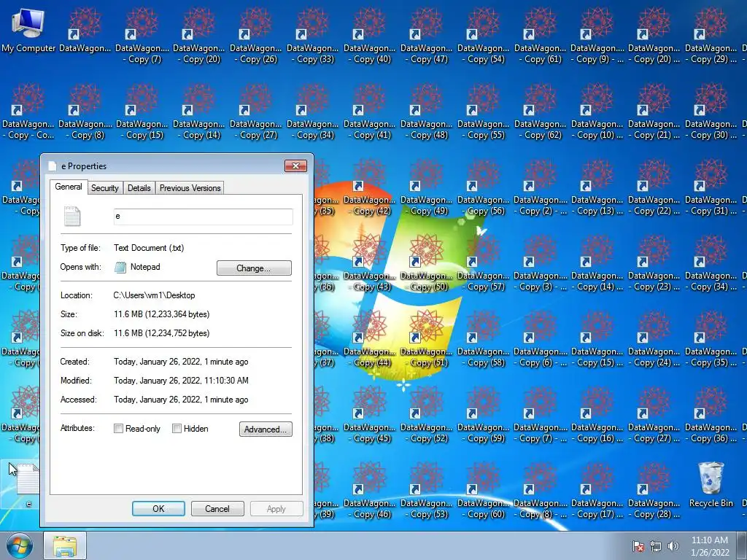Select the DataWagon - Copy (57) shortcut
The image size is (747, 560).
pyautogui.click(x=484, y=263)
